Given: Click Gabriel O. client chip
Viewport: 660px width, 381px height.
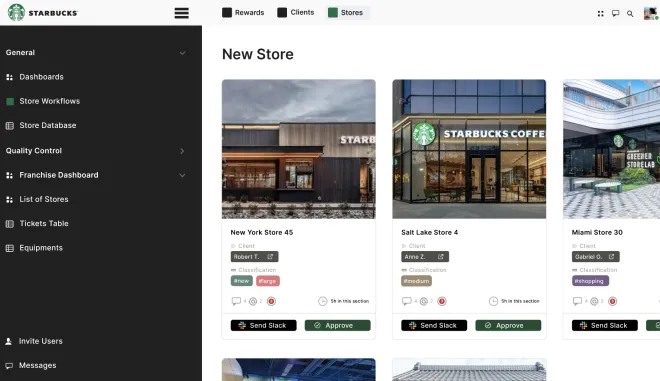Looking at the screenshot, I should click(595, 256).
